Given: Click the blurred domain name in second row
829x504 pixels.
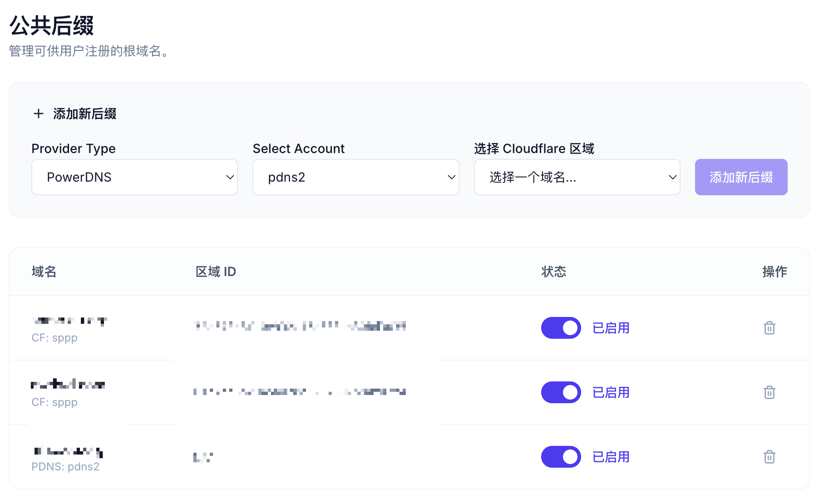Looking at the screenshot, I should coord(68,385).
